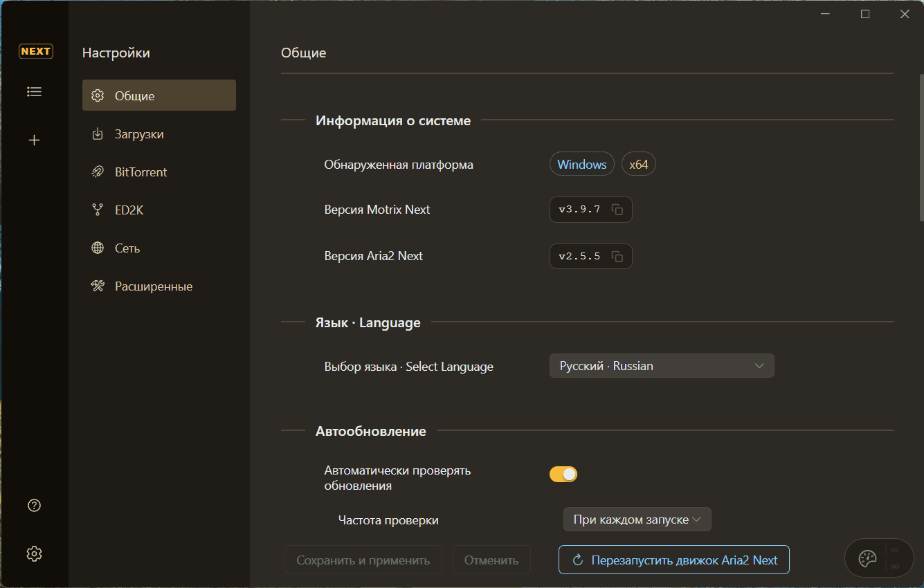The image size is (924, 588).
Task: Click the Отменить button
Action: click(x=491, y=560)
